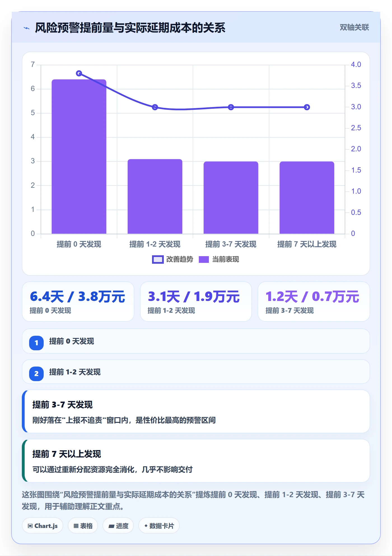This screenshot has width=392, height=556.
Task: Click the blue number 2 badge
Action: pos(36,374)
